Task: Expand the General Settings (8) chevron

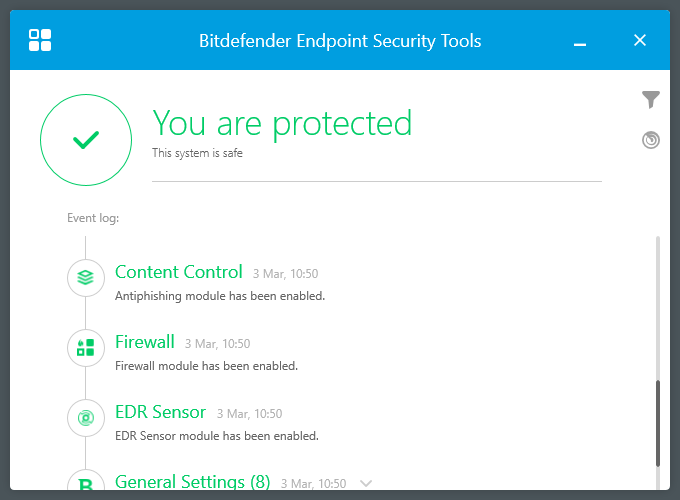Action: coord(366,484)
